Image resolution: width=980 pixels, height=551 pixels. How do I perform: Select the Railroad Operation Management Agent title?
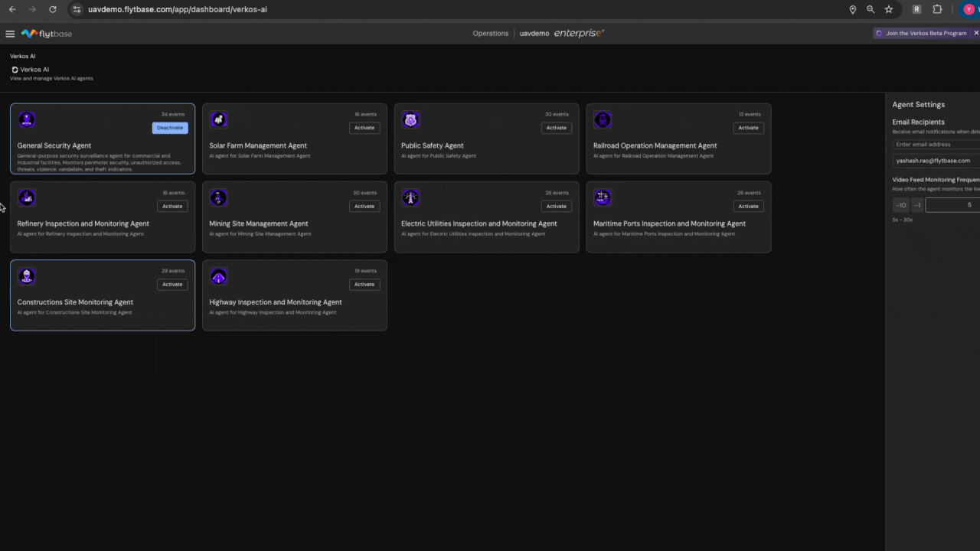point(655,145)
